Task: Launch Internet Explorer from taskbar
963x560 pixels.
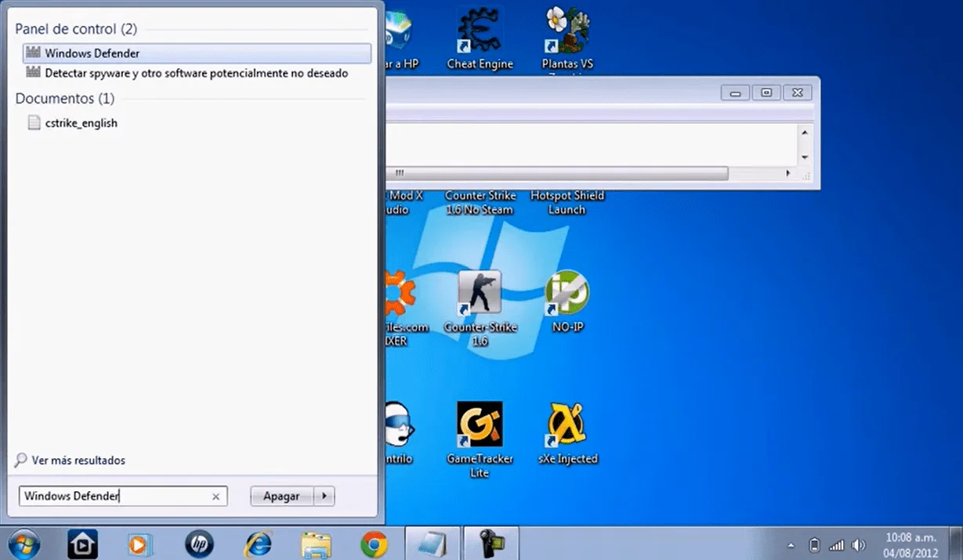Action: pos(258,544)
